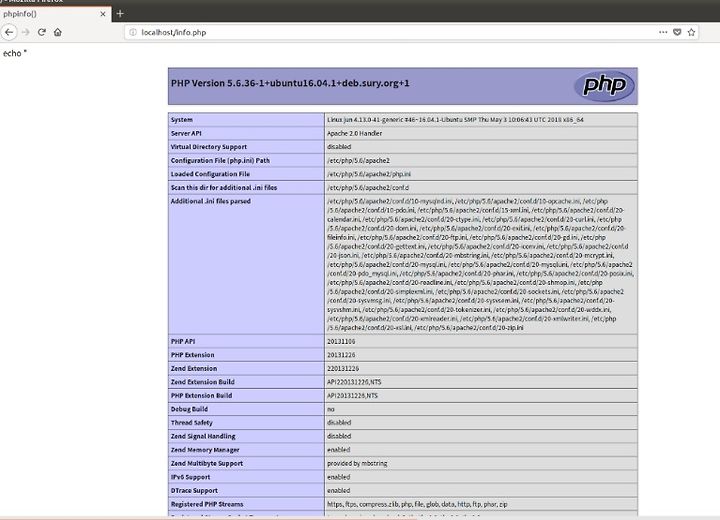Viewport: 720px width, 520px height.
Task: Click the 'Loaded Configuration File' label
Action: (x=210, y=174)
